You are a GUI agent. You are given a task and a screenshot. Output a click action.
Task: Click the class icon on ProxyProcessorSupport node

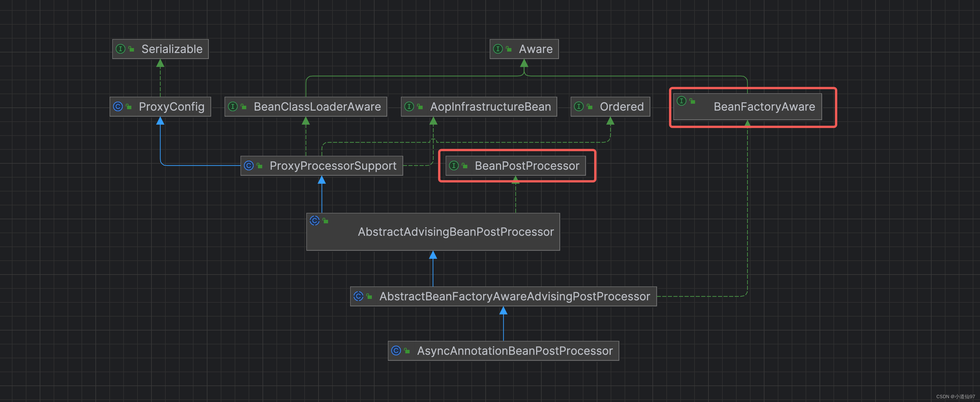tap(249, 166)
